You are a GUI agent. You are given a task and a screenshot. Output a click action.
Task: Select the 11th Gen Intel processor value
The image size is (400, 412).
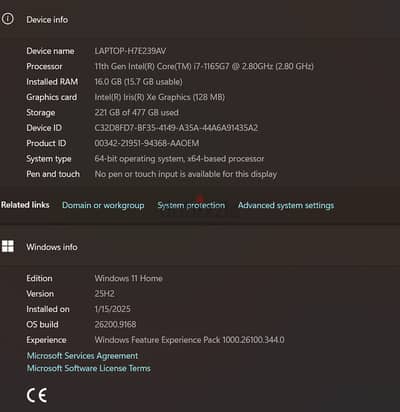click(x=204, y=66)
